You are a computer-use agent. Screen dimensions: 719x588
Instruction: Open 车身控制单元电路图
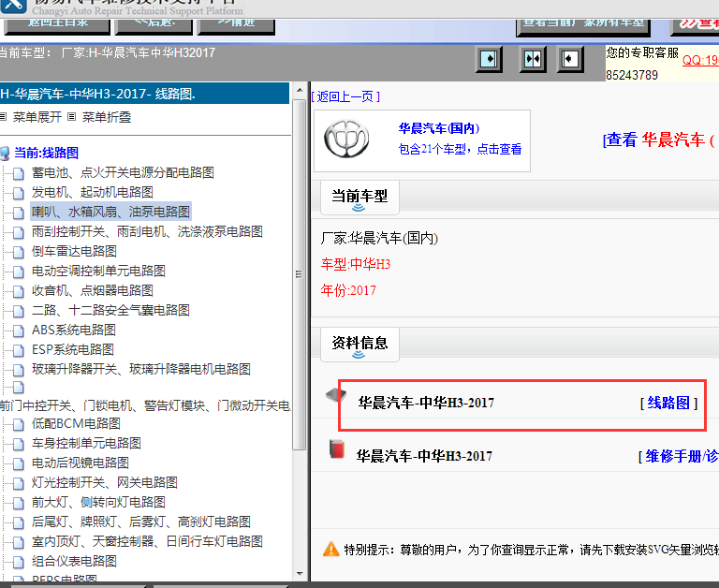point(86,443)
